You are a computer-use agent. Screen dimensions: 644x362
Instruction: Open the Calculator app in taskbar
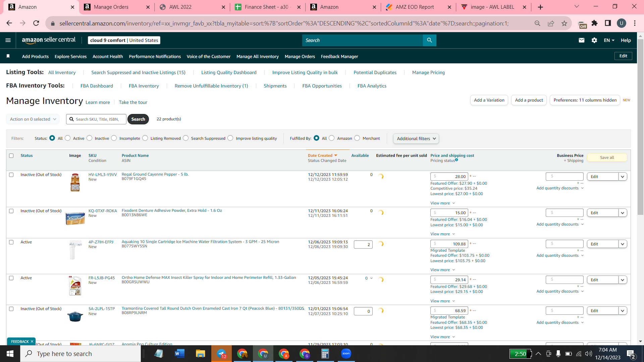[x=325, y=354]
